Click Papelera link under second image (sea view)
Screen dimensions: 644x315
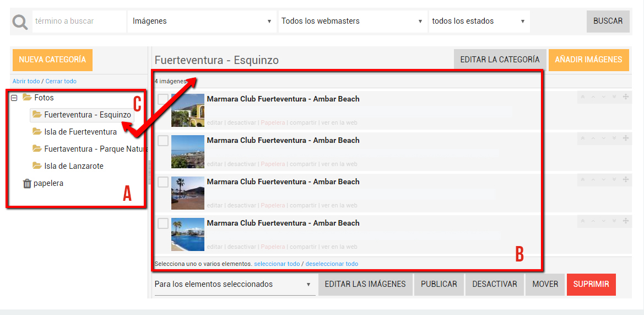coord(273,164)
